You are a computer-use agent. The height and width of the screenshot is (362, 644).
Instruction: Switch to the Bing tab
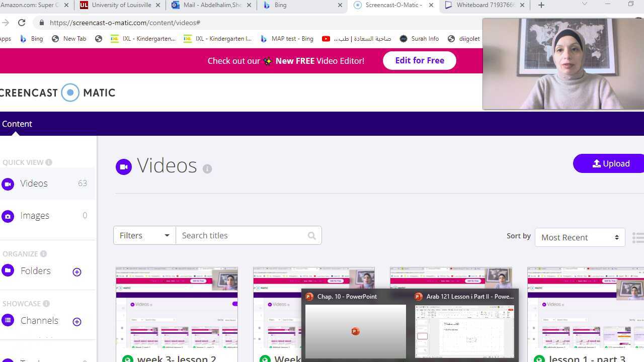[302, 5]
